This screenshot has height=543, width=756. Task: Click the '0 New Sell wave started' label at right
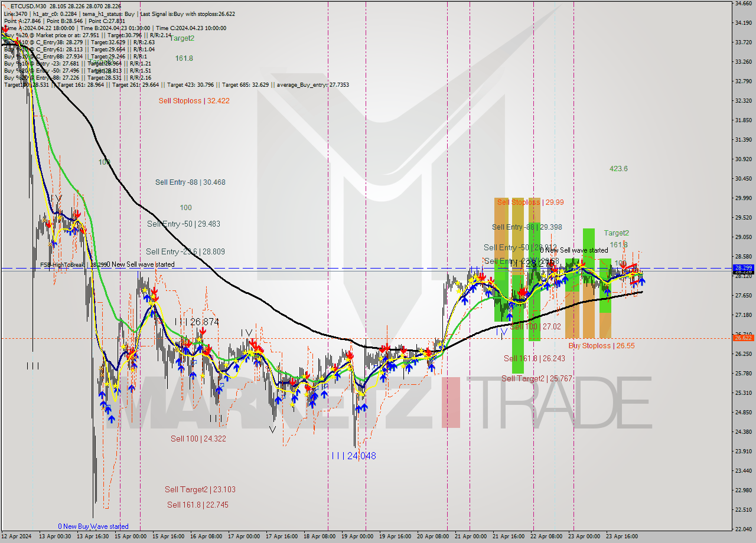click(573, 250)
